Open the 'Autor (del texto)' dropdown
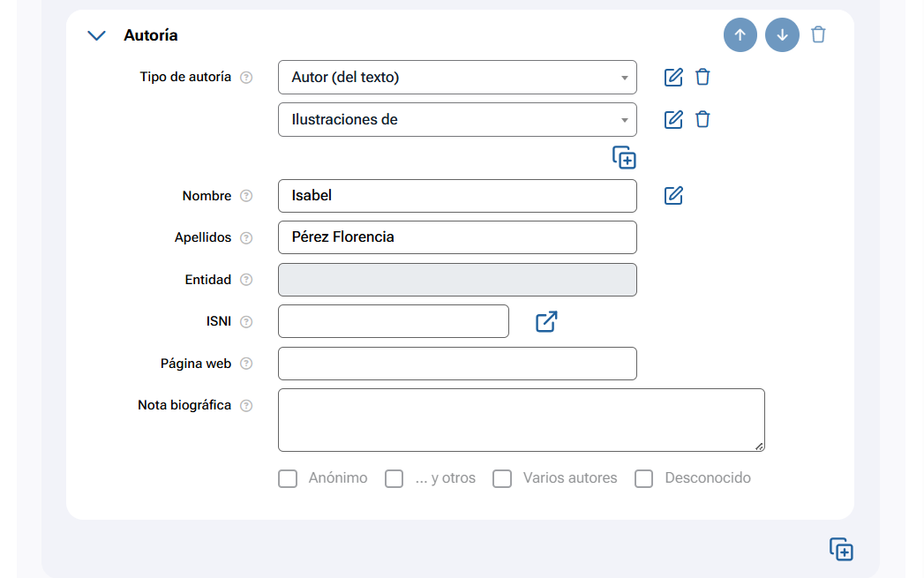Viewport: 924px width, 578px height. [x=457, y=77]
